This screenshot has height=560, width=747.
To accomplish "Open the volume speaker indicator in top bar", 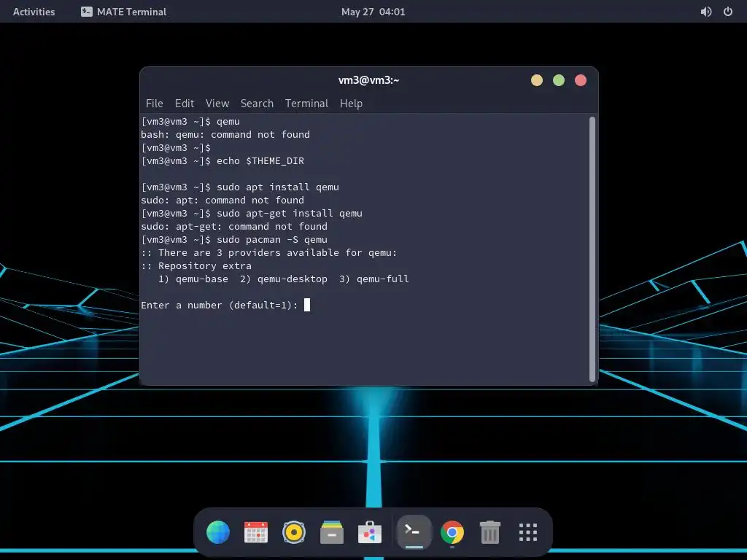I will tap(706, 12).
